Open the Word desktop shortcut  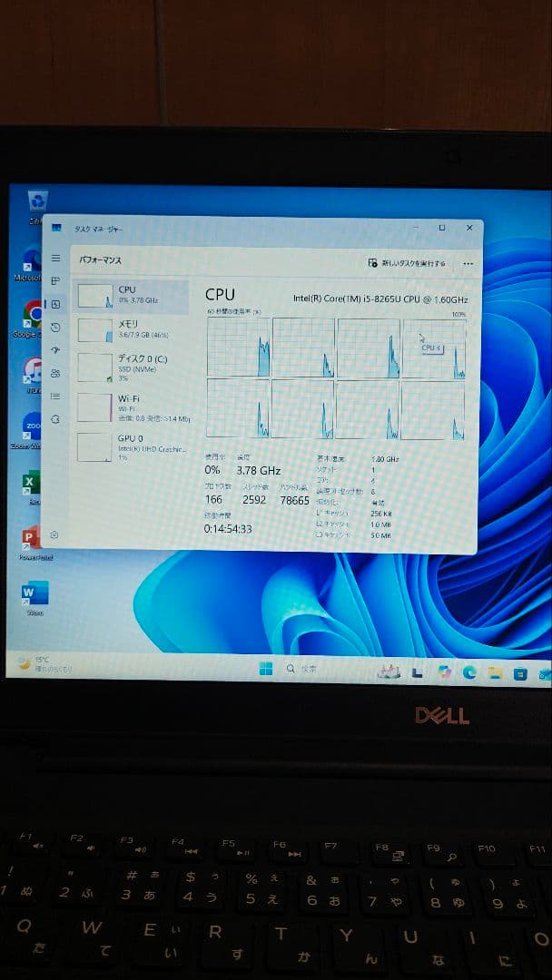[x=34, y=597]
